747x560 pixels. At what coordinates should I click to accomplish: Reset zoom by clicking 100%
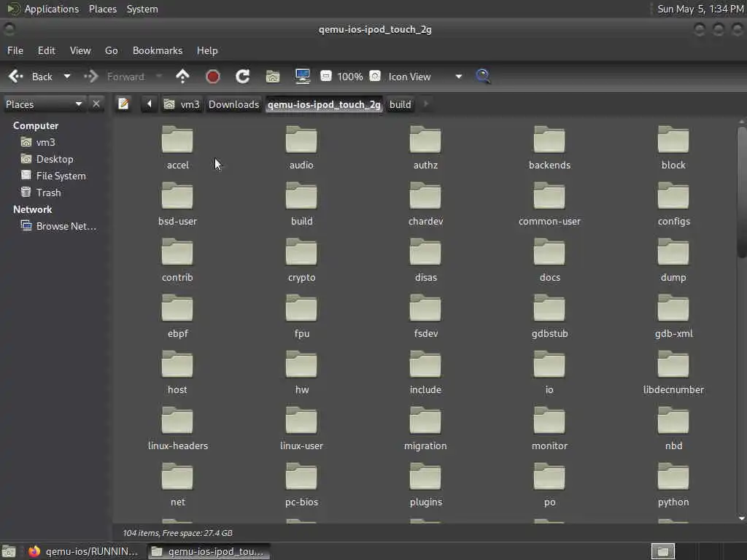coord(350,77)
